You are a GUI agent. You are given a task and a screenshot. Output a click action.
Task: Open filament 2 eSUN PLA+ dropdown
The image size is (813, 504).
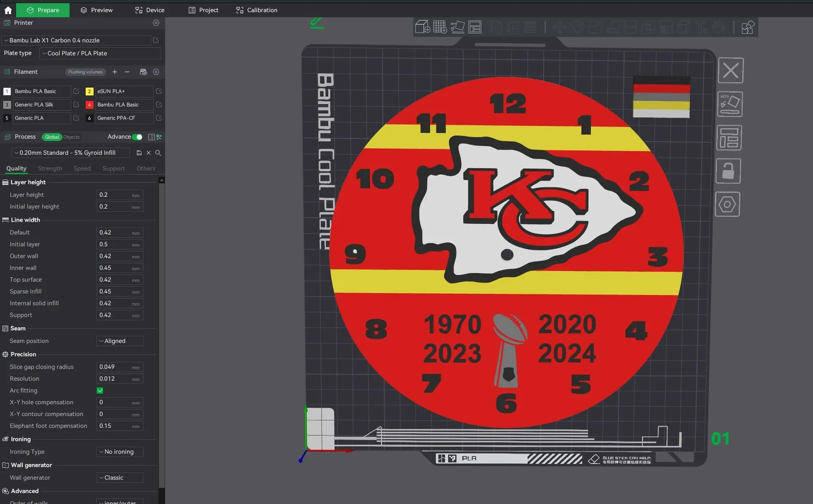pyautogui.click(x=124, y=91)
